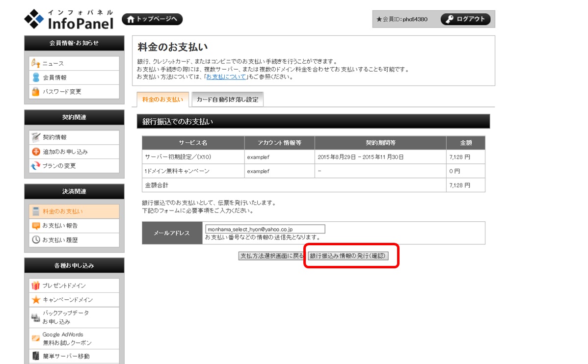Click the 契約情報 contract icon
The image size is (588, 364).
point(36,137)
